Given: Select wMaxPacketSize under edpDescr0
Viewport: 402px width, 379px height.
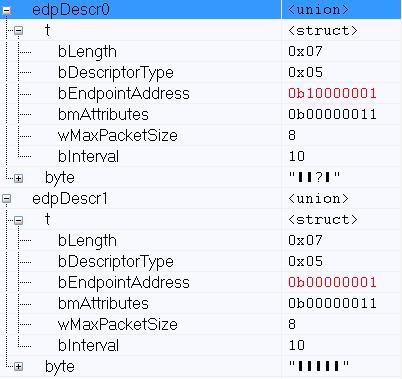Looking at the screenshot, I should [118, 135].
